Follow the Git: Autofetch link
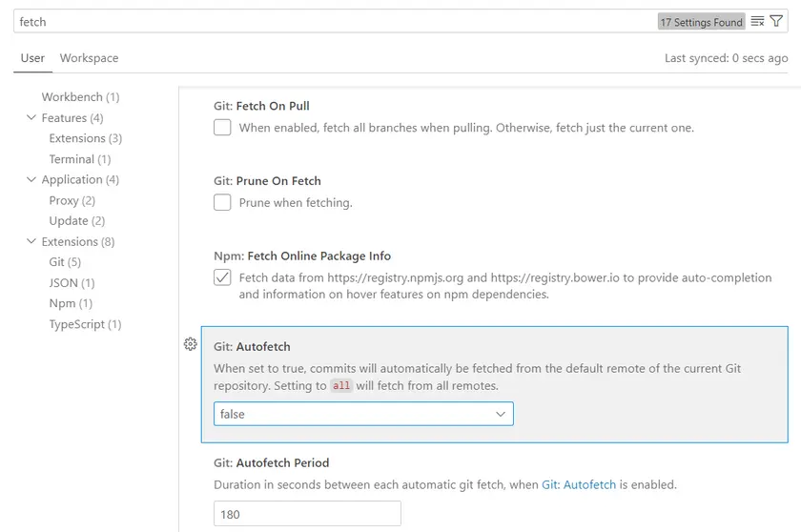Viewport: 801px width, 532px height. 579,484
